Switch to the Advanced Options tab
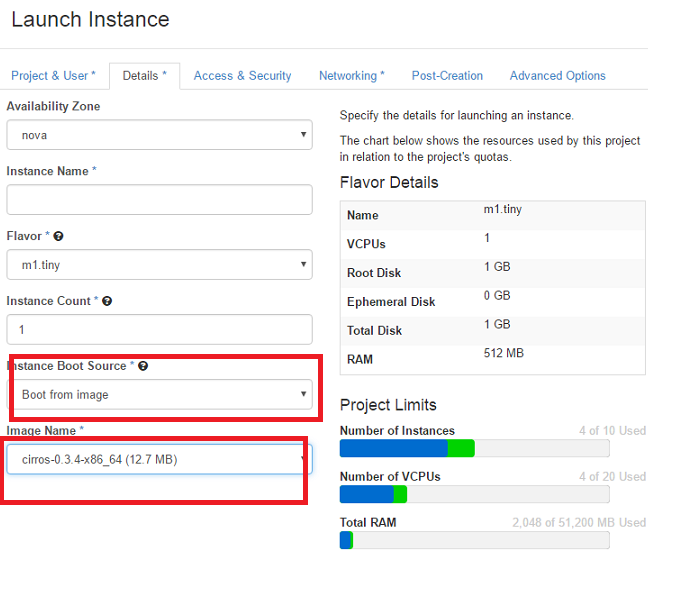The width and height of the screenshot is (673, 596). pos(558,76)
